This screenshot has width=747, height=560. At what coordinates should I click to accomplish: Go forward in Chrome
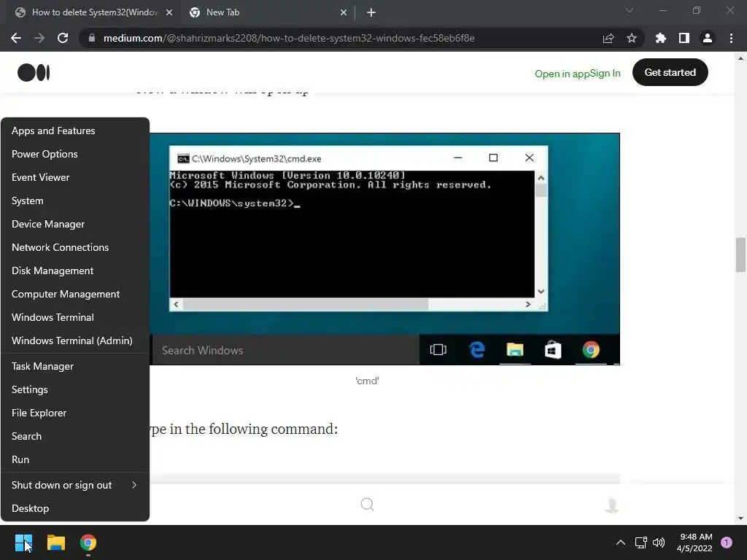click(x=39, y=38)
